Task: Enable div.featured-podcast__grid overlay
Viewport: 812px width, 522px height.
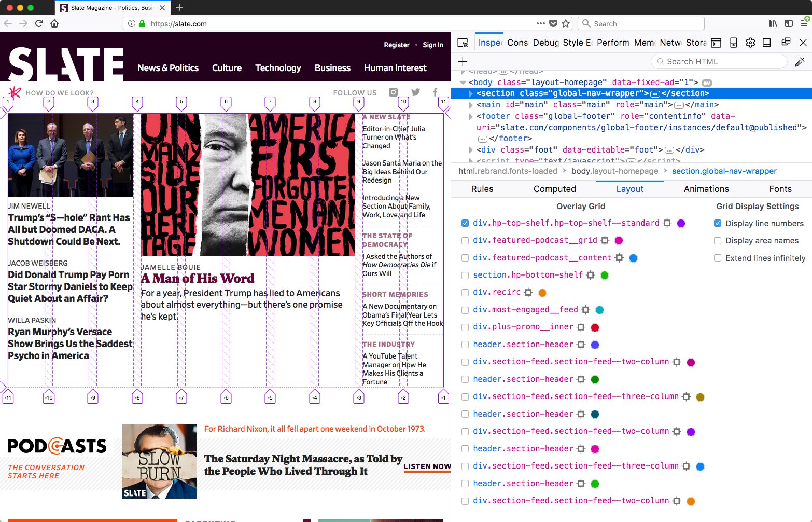Action: [465, 241]
